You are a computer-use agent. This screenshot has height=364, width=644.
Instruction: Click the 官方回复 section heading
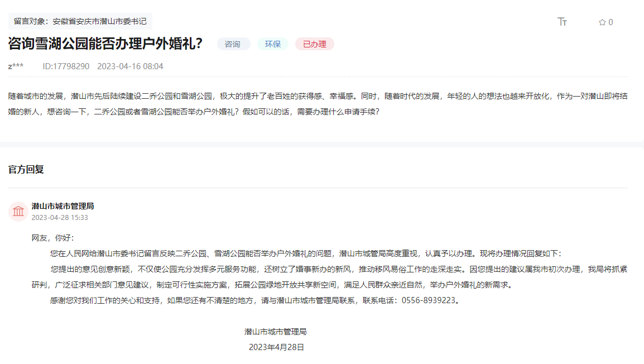point(26,169)
